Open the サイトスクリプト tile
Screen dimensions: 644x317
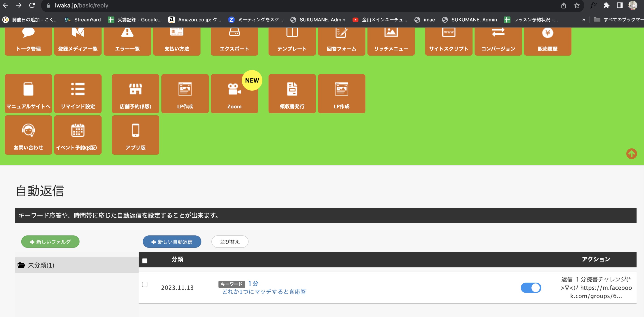[x=449, y=41]
